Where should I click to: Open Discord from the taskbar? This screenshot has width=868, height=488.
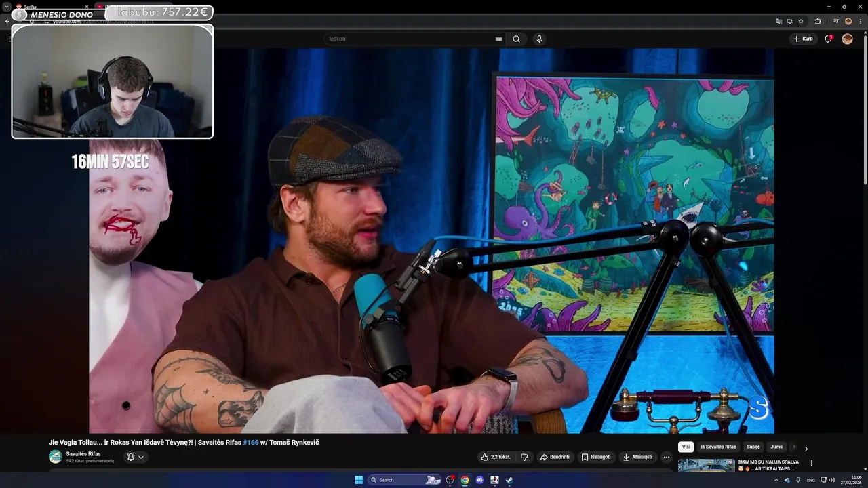tap(479, 480)
